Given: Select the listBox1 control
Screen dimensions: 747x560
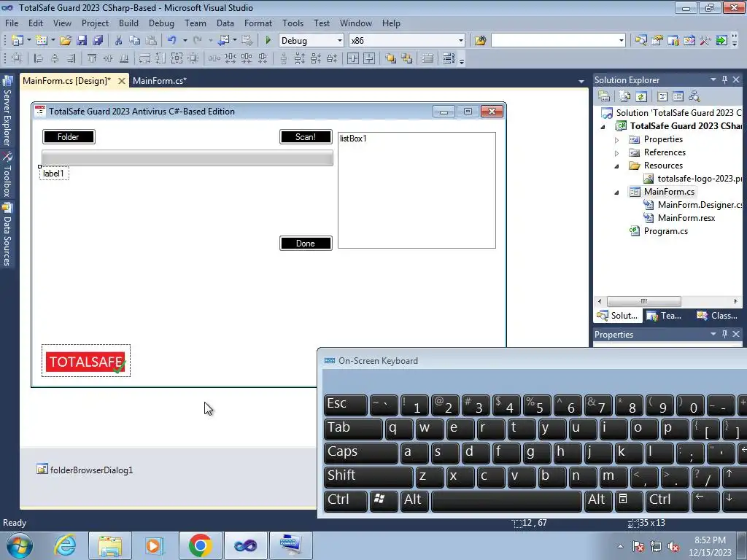Looking at the screenshot, I should pos(417,190).
